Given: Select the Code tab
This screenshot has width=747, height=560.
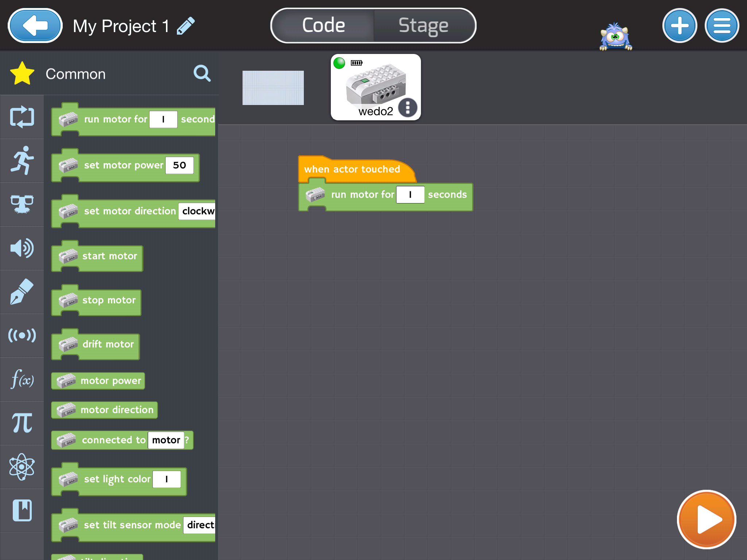Looking at the screenshot, I should (x=323, y=25).
